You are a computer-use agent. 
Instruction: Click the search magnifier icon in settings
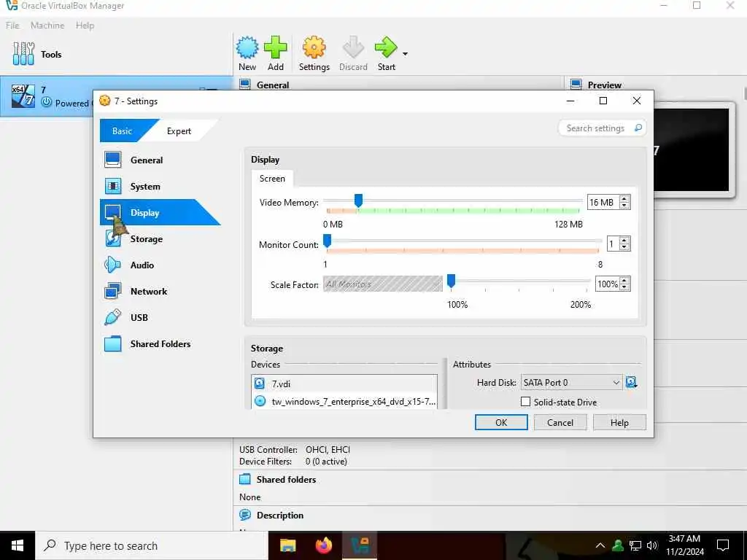(x=638, y=128)
